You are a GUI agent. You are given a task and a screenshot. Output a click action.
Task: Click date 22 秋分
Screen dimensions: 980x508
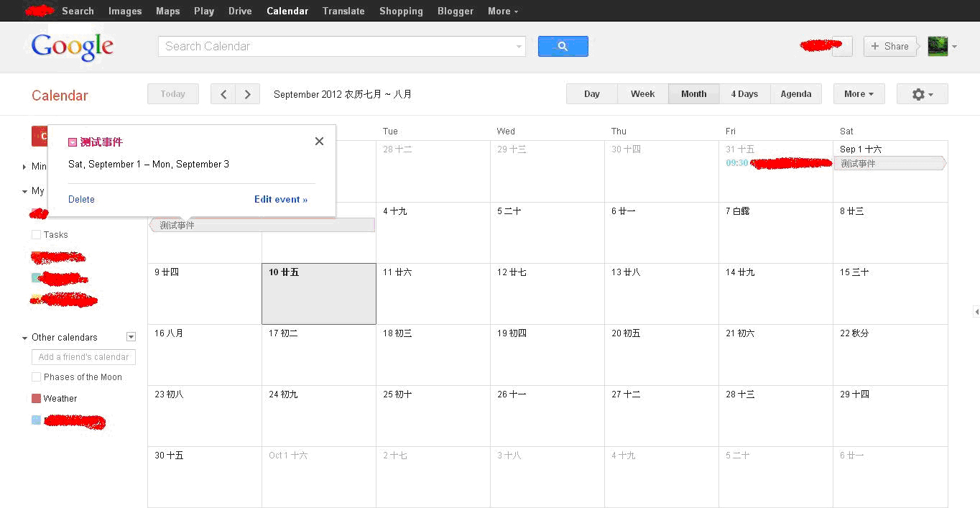click(854, 333)
